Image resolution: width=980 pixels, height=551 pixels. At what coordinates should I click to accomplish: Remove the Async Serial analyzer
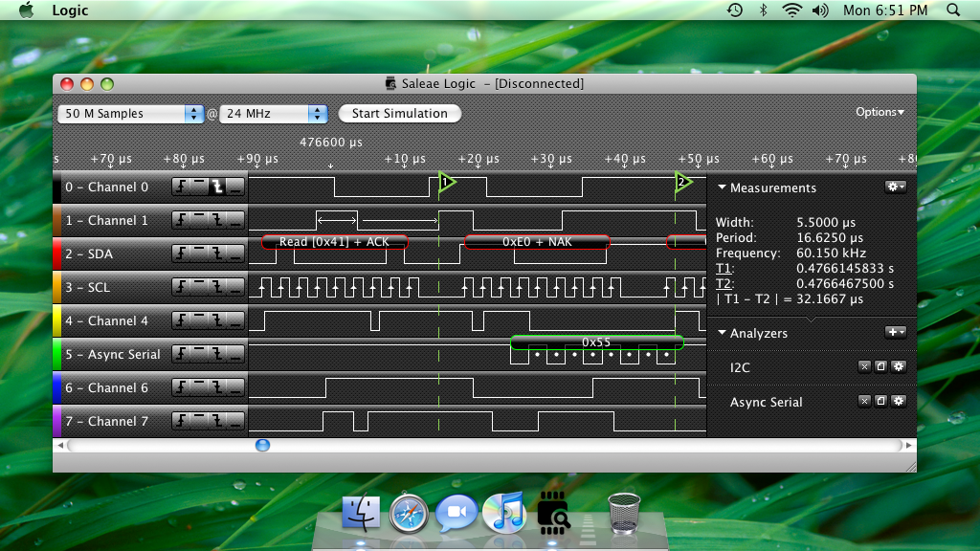pyautogui.click(x=865, y=402)
